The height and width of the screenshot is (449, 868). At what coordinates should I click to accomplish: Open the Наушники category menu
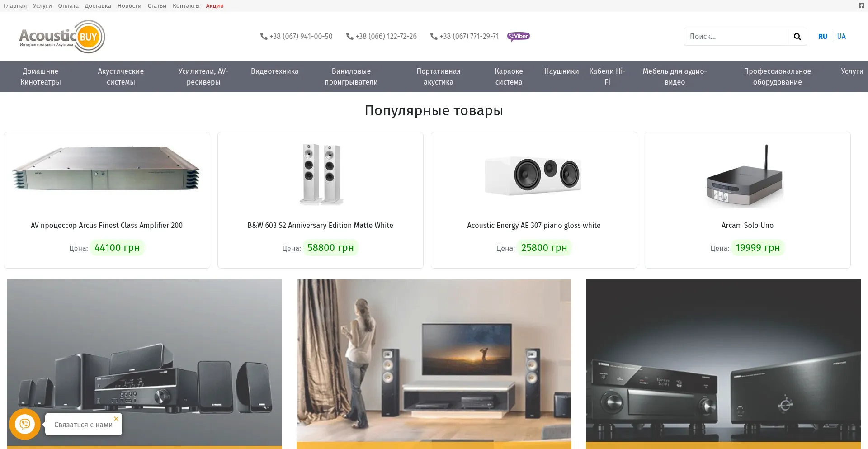pyautogui.click(x=561, y=71)
